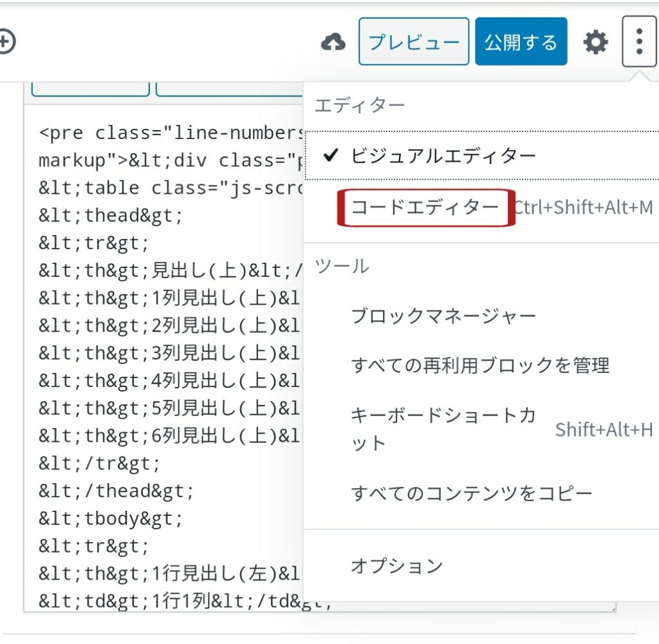Toggle the three-dot more options menu
This screenshot has width=659, height=644.
tap(639, 42)
